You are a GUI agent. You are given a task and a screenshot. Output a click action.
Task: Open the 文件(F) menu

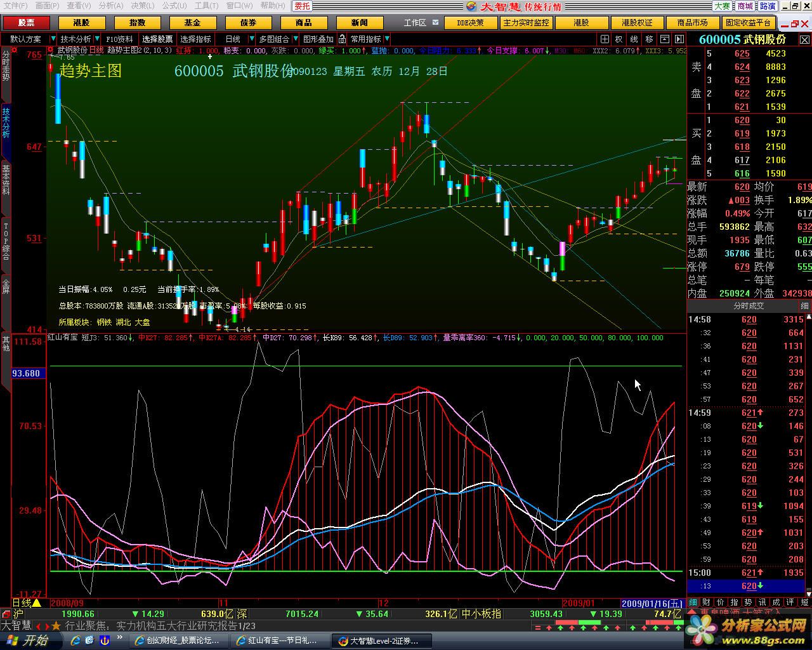click(x=16, y=6)
